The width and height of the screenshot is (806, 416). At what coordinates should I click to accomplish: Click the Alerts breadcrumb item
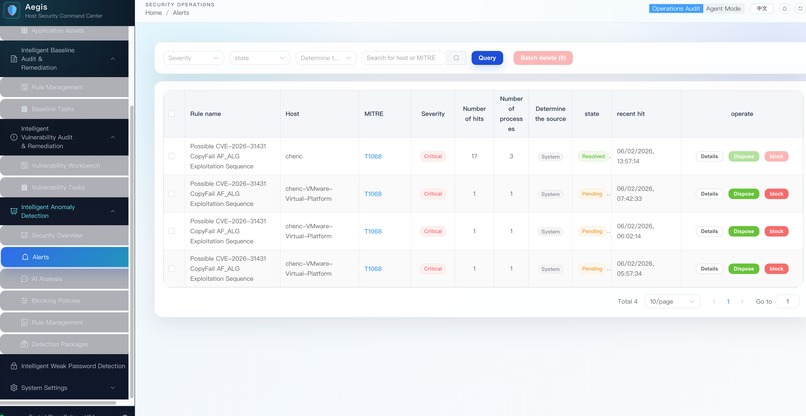click(181, 13)
